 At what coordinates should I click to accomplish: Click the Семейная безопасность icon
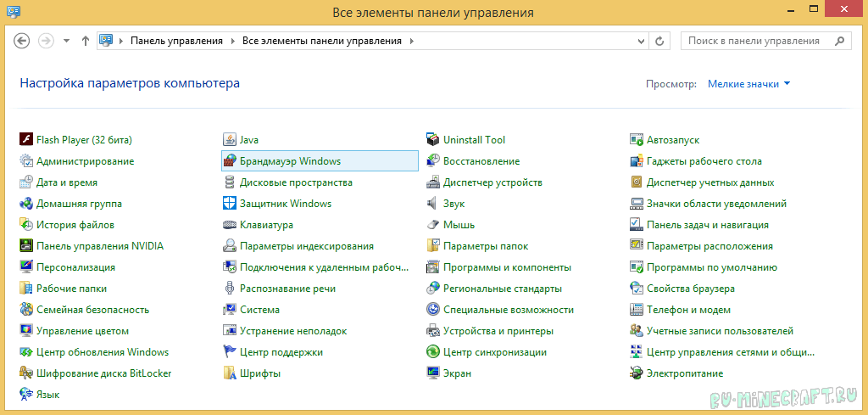click(26, 310)
